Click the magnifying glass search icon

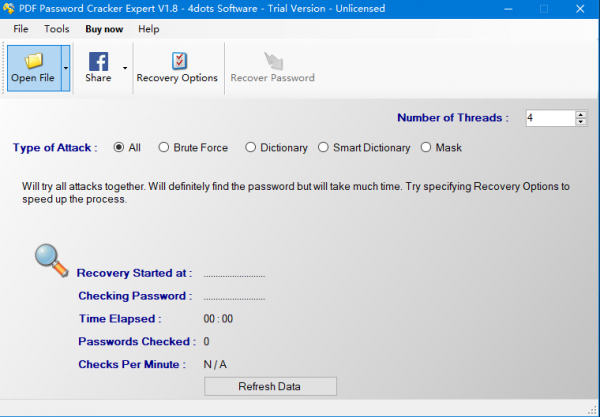click(51, 261)
